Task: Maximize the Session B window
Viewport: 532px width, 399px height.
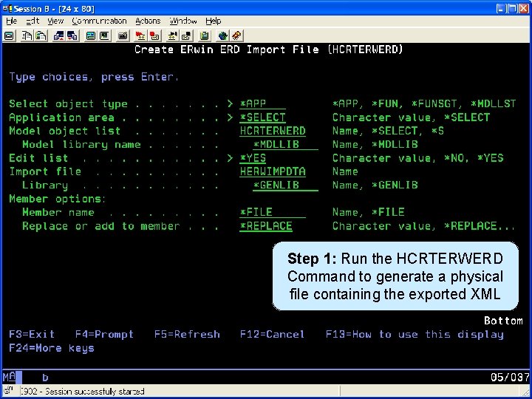Action: tap(512, 8)
